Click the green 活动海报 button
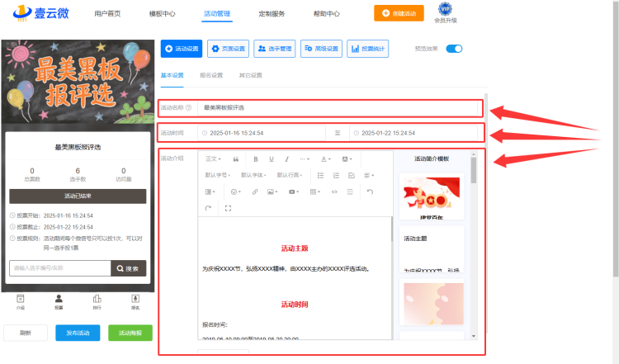Viewport: 619px width, 364px height. pos(130,333)
